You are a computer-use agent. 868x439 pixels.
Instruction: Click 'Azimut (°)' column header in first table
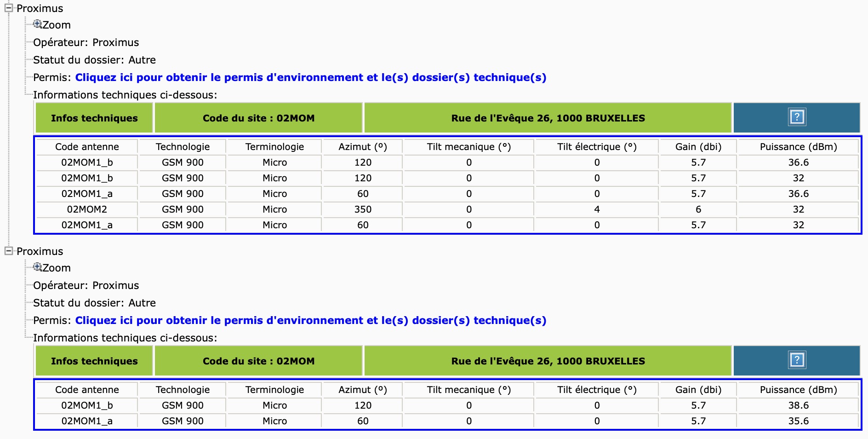point(363,147)
